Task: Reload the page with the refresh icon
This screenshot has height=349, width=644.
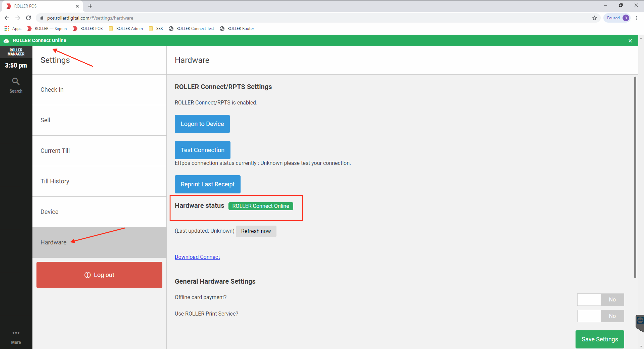Action: pyautogui.click(x=28, y=18)
